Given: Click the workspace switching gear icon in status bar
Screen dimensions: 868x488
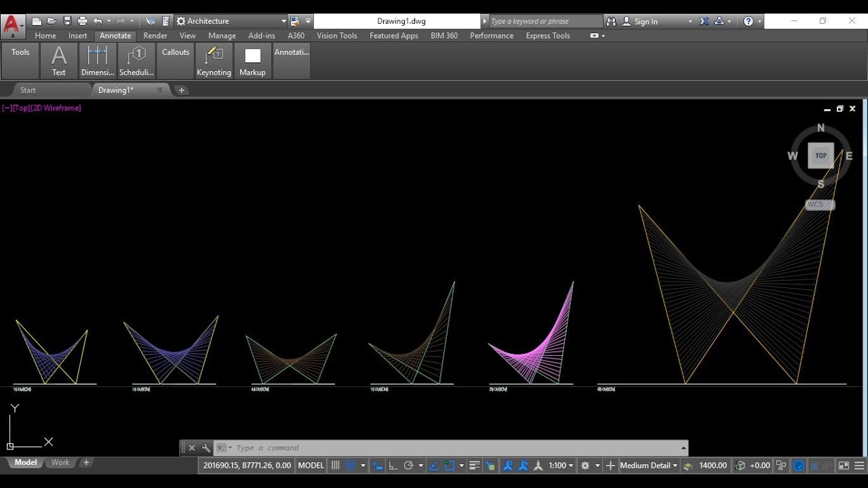Looking at the screenshot, I should pyautogui.click(x=585, y=466).
